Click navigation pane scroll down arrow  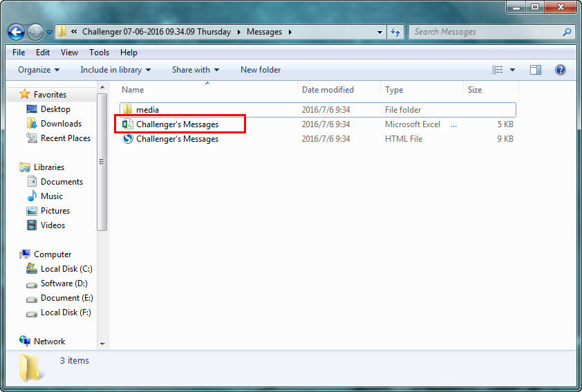pyautogui.click(x=102, y=344)
